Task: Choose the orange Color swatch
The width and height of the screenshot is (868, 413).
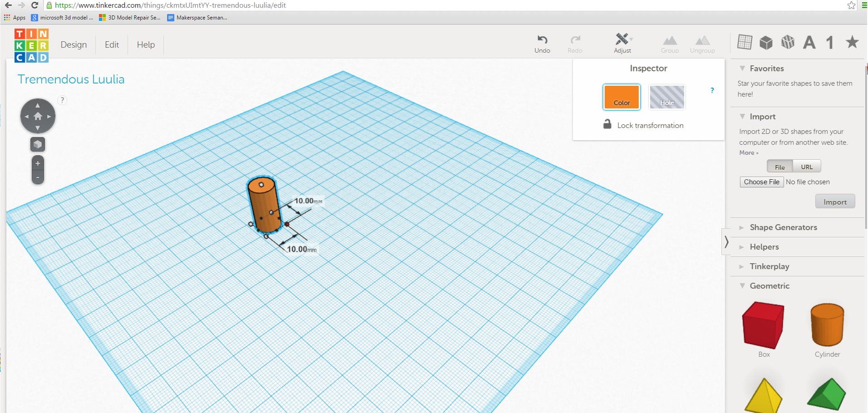Action: [621, 97]
